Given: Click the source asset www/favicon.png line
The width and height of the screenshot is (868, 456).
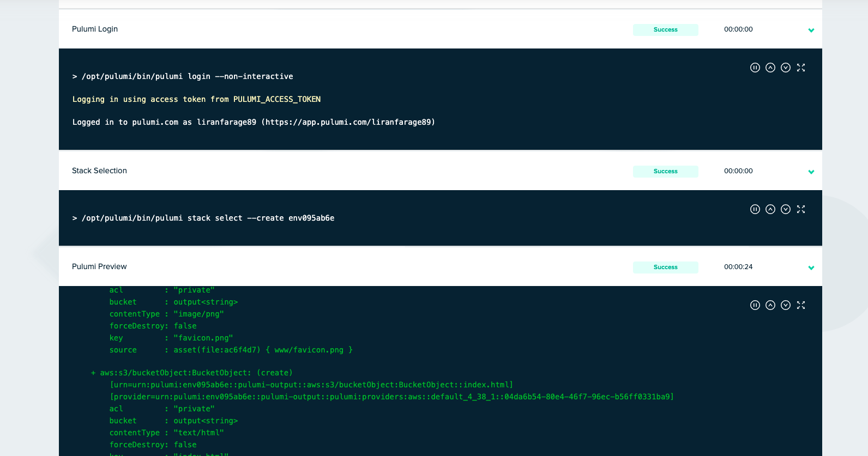Looking at the screenshot, I should click(x=231, y=350).
